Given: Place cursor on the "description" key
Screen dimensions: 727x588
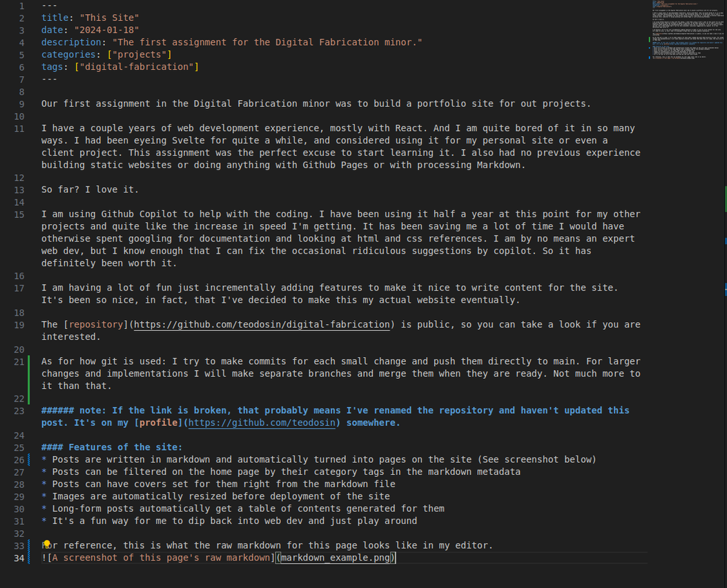Looking at the screenshot, I should coord(71,42).
